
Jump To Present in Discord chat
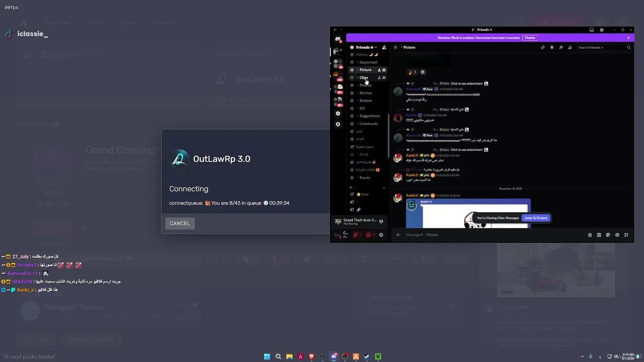tap(536, 218)
